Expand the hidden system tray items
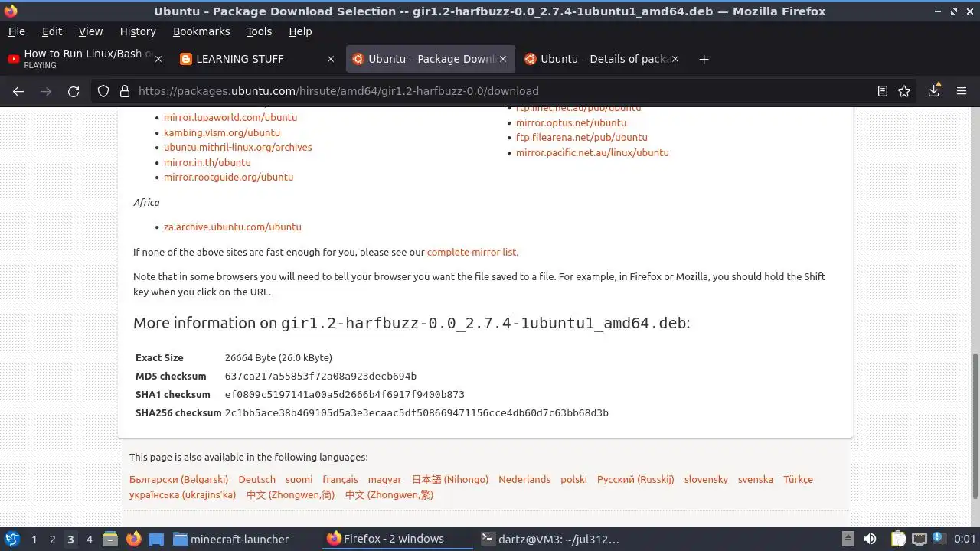 pos(848,539)
